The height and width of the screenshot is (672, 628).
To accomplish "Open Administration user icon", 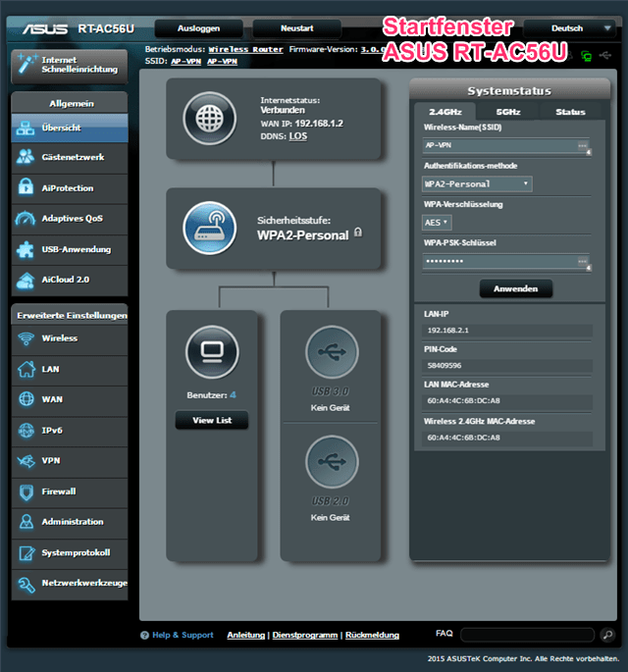I will [26, 522].
